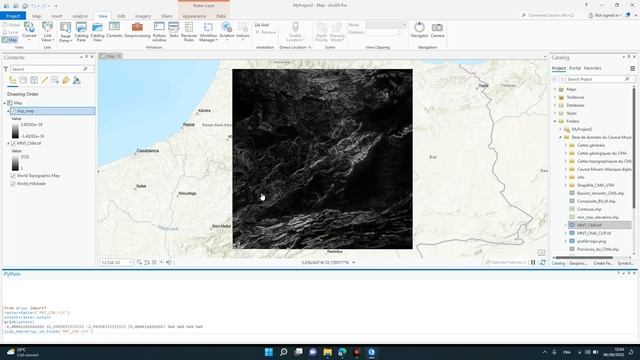Image resolution: width=640 pixels, height=360 pixels.
Task: Click the Camera icon in ribbon
Action: [x=437, y=27]
